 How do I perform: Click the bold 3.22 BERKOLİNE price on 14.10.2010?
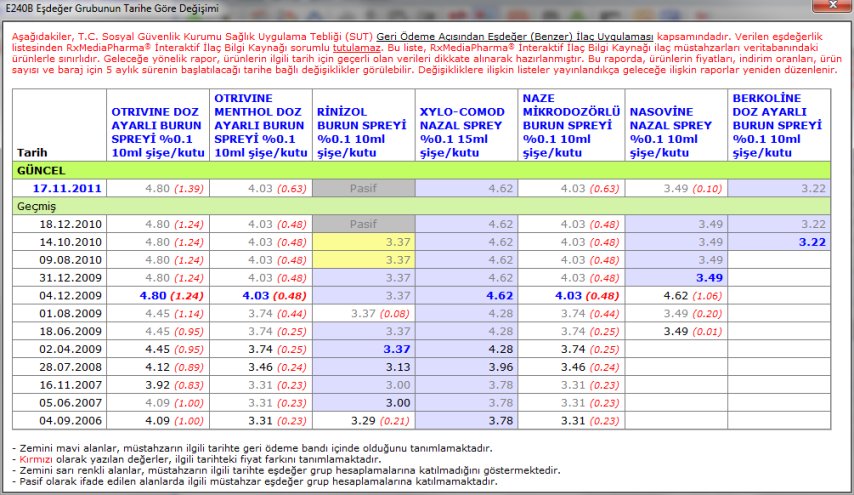(811, 241)
